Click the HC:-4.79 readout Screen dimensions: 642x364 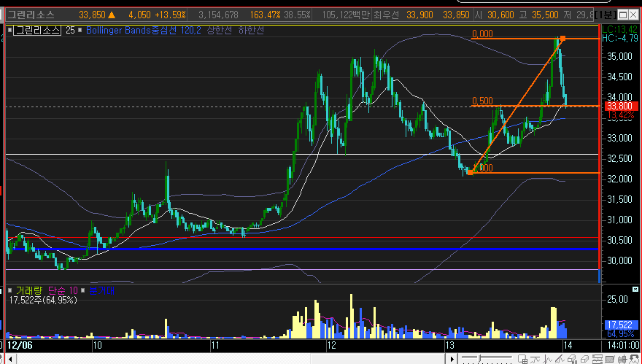(x=620, y=39)
